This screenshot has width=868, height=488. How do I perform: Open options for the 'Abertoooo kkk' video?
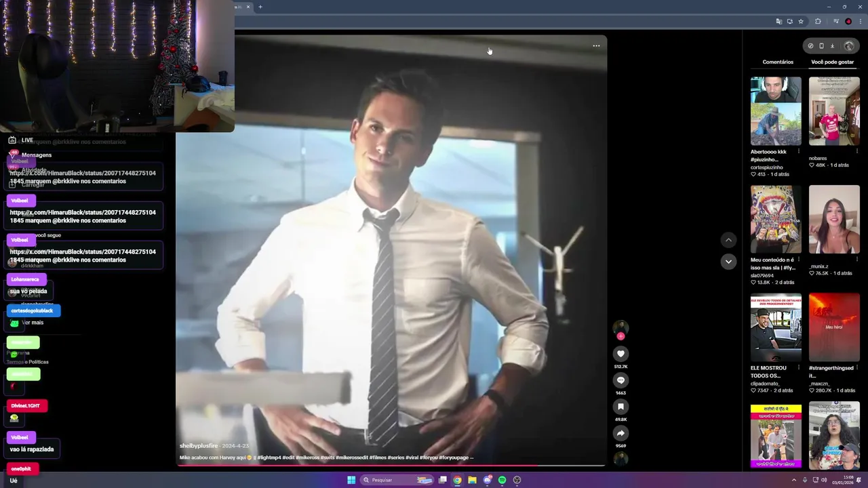click(798, 151)
